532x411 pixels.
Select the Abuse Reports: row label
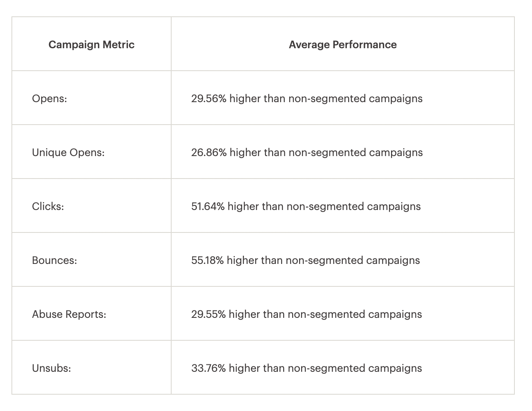(x=69, y=314)
